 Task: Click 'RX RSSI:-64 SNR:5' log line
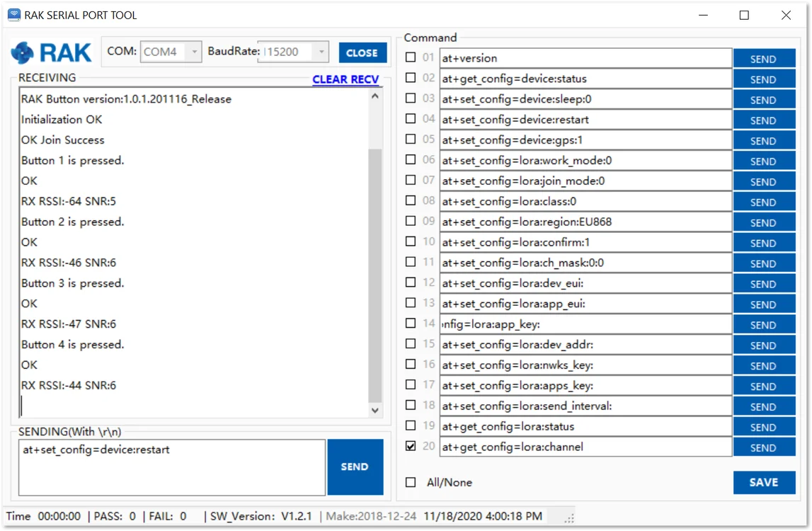pos(69,201)
